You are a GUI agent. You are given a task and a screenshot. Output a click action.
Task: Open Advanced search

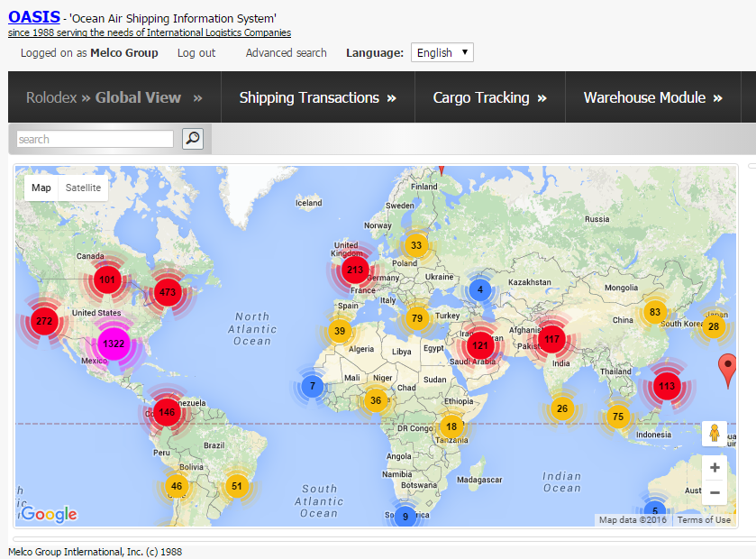(286, 53)
